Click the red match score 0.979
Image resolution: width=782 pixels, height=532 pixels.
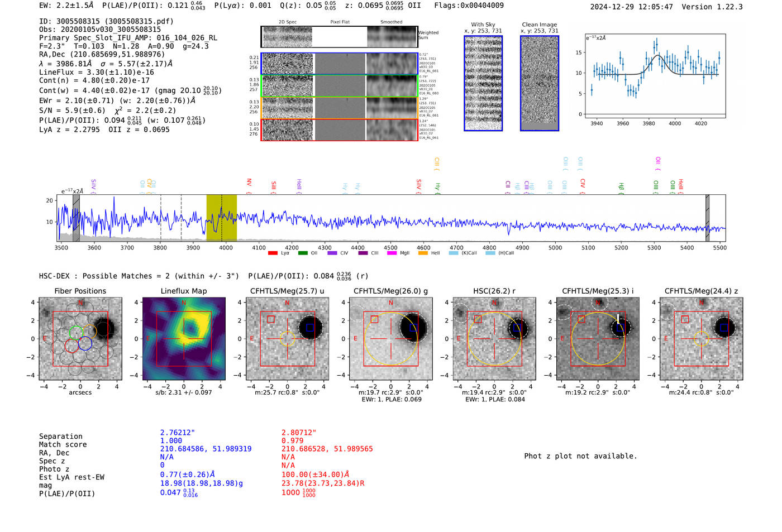[292, 440]
